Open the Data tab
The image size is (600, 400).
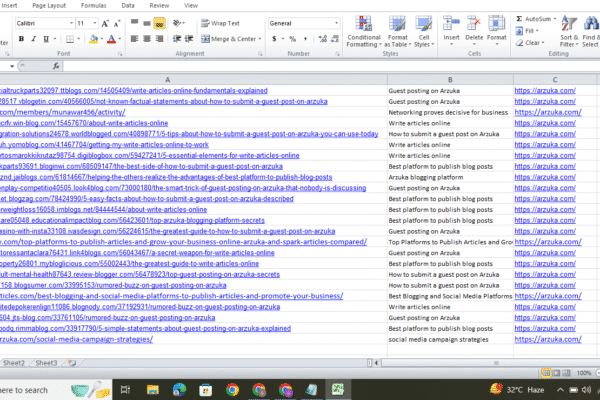coord(128,5)
